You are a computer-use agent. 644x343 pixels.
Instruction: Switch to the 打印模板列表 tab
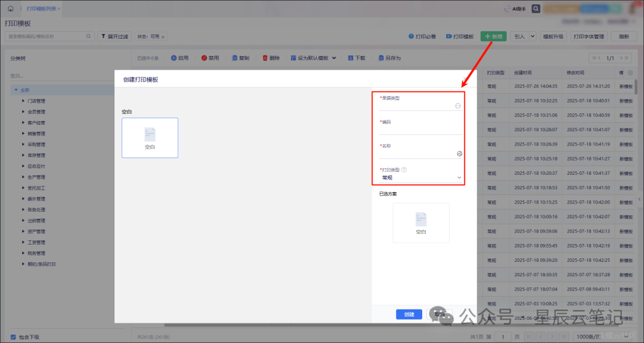[41, 9]
